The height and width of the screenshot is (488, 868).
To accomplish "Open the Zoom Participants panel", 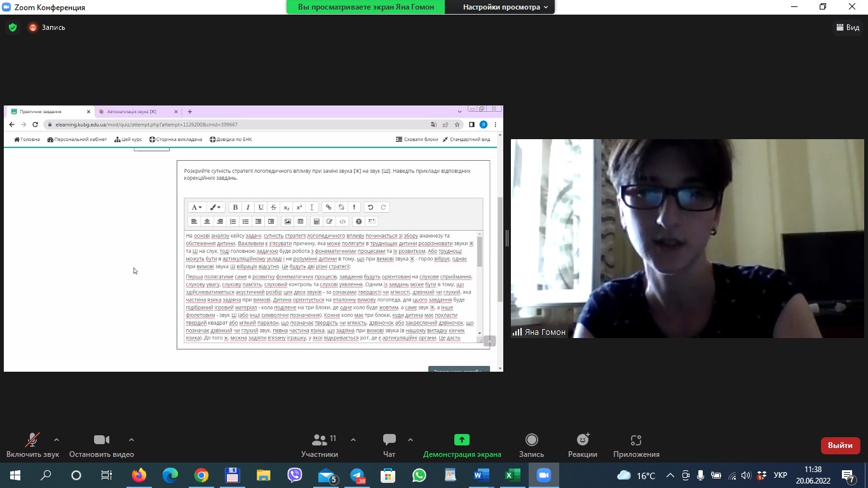I will [320, 445].
